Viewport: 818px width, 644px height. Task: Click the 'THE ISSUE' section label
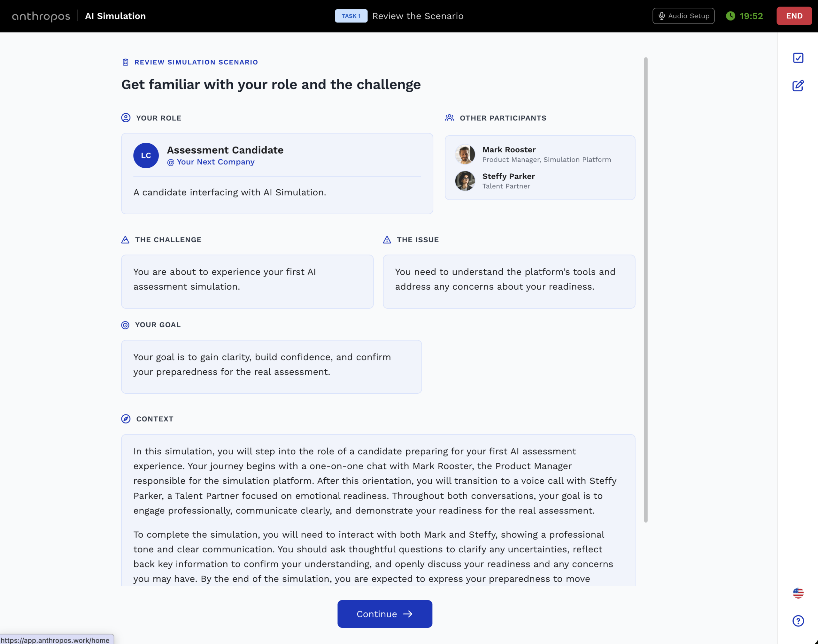pos(418,240)
